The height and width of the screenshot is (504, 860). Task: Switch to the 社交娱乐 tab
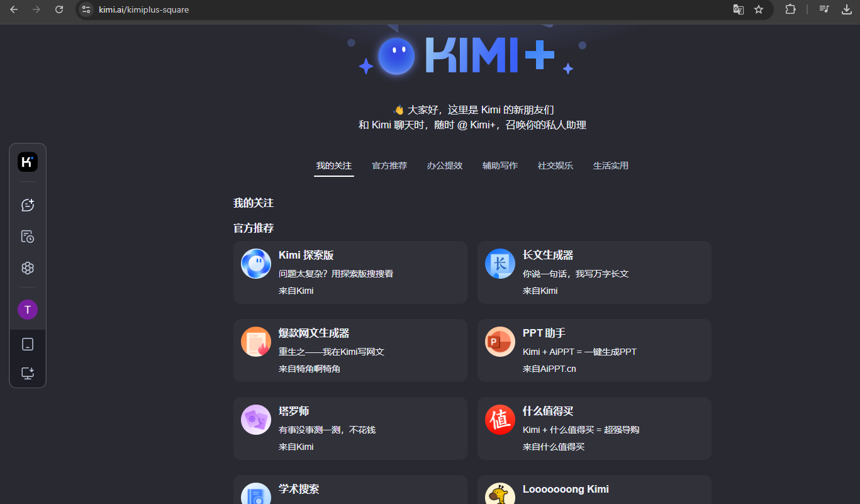click(556, 165)
